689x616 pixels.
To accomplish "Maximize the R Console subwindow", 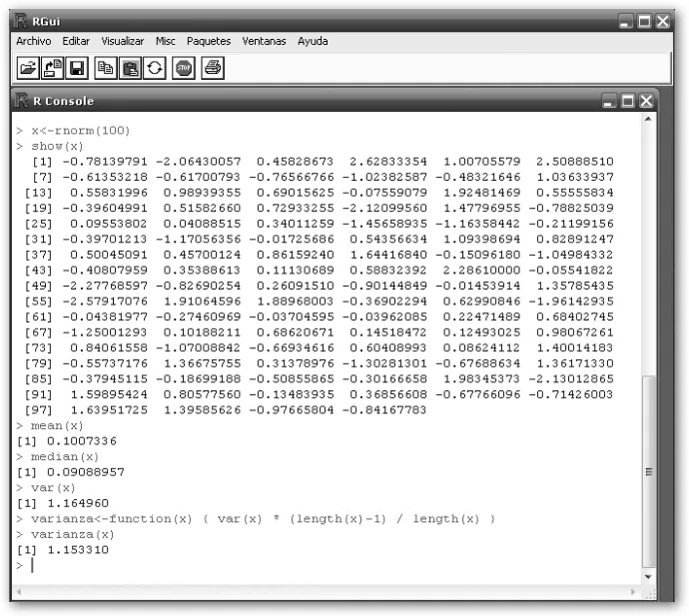I will click(628, 101).
